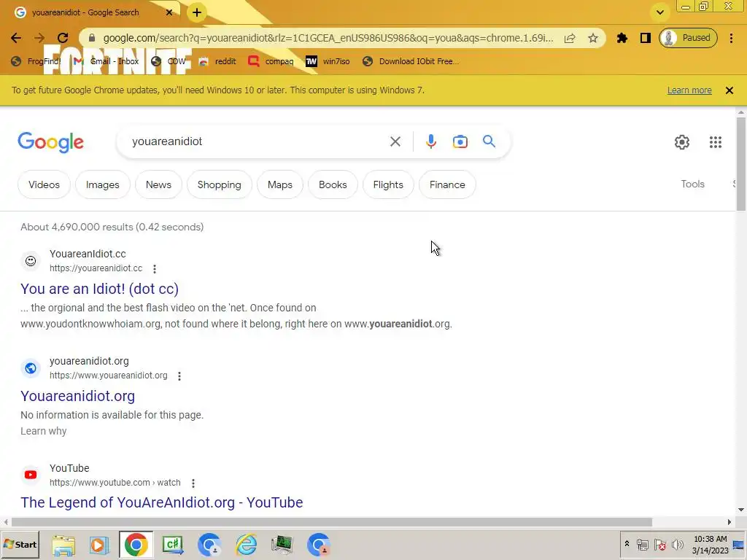Screen dimensions: 747x560
Task: Open the compaq bookmark
Action: [x=271, y=61]
